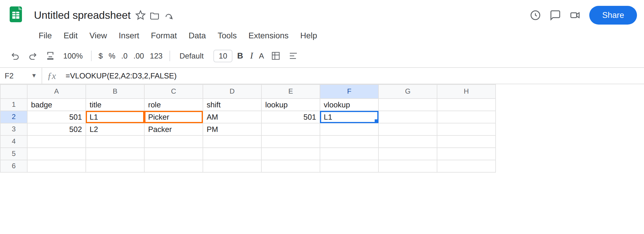
Task: Rename the Untitled spreadsheet title
Action: (x=82, y=15)
